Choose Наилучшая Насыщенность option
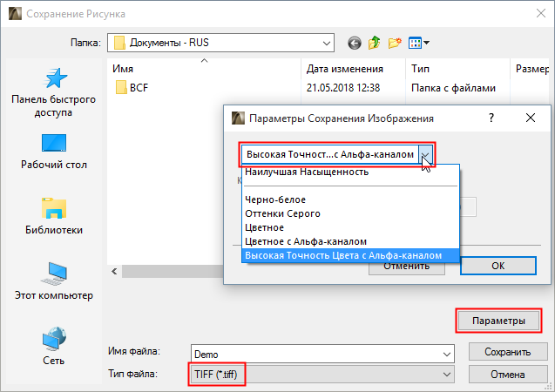 (x=350, y=172)
